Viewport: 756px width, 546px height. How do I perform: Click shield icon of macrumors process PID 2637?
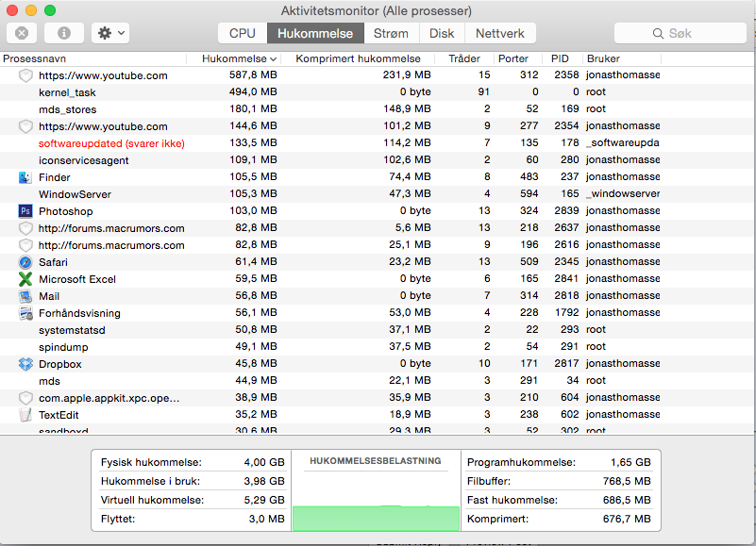[25, 228]
